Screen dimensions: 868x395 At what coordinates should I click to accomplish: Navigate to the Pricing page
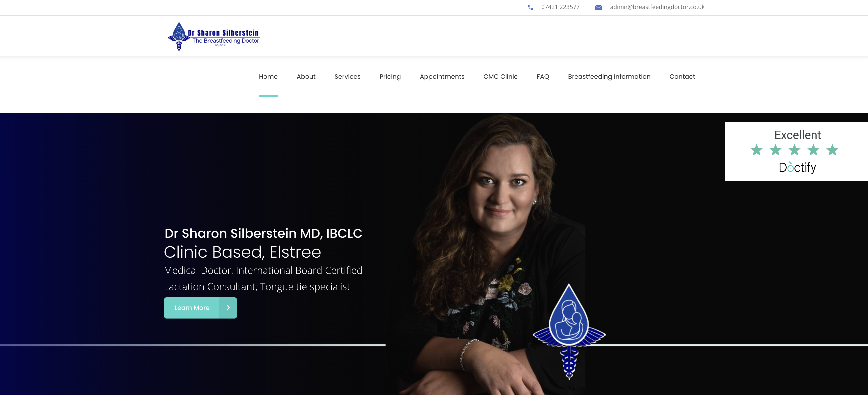tap(390, 77)
